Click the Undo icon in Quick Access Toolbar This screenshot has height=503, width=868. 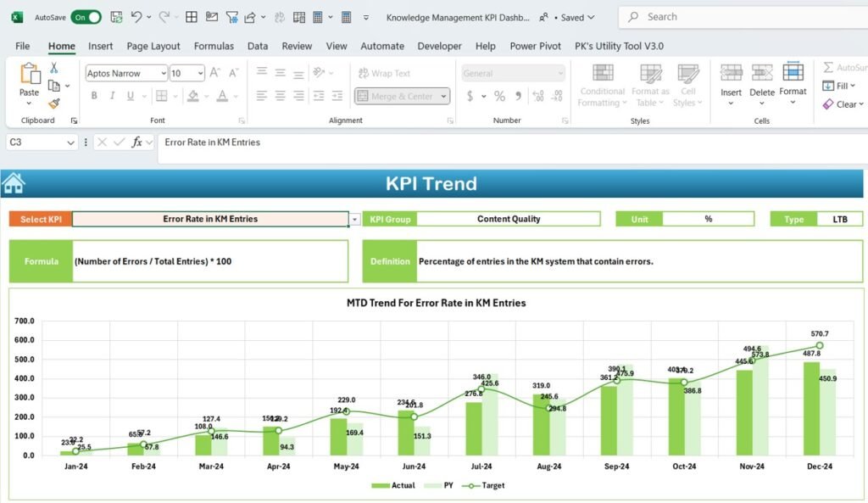coord(136,17)
